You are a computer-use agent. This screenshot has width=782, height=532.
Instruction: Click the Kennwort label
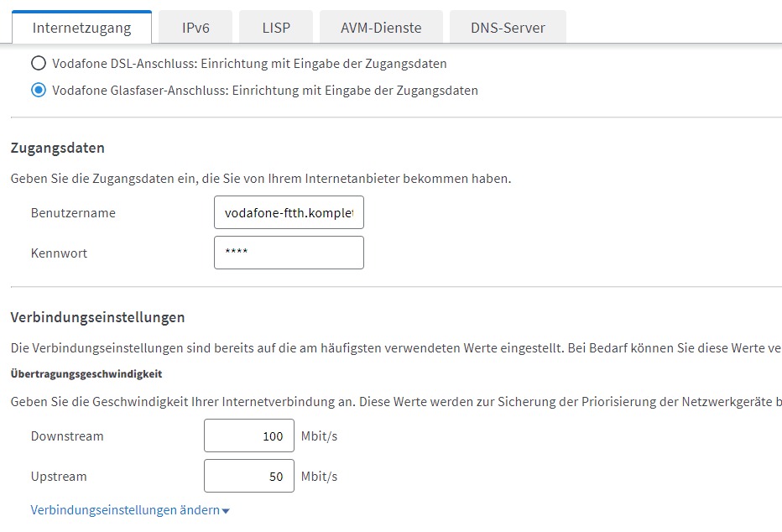[x=59, y=253]
